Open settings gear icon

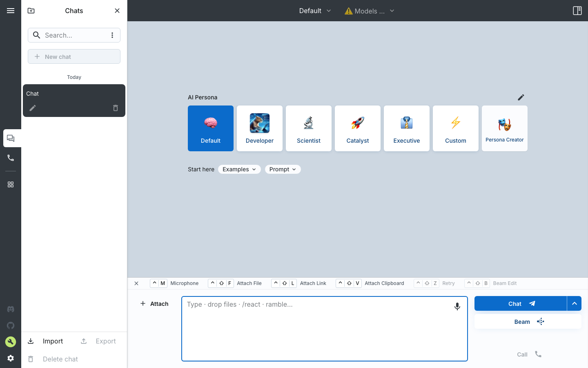tap(11, 358)
